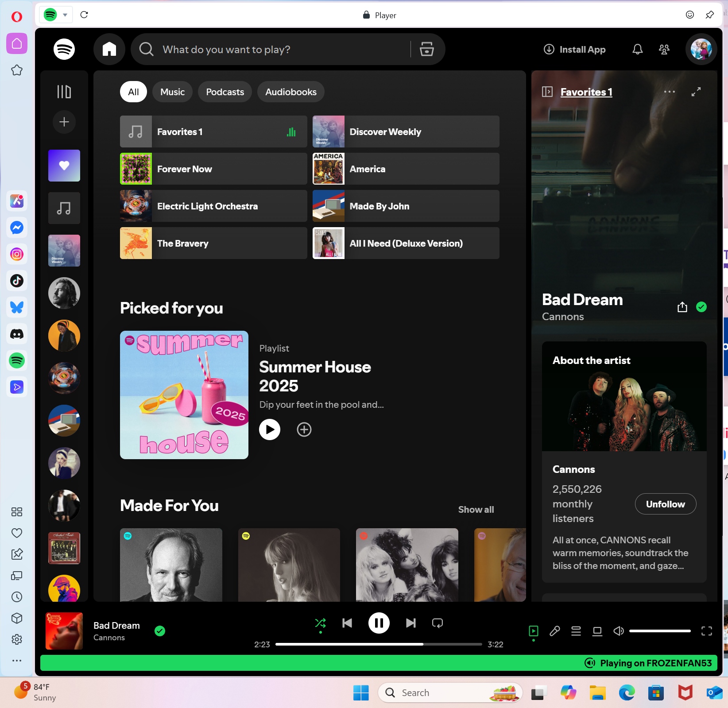The width and height of the screenshot is (728, 708).
Task: Click Show all for Made For You
Action: [476, 510]
